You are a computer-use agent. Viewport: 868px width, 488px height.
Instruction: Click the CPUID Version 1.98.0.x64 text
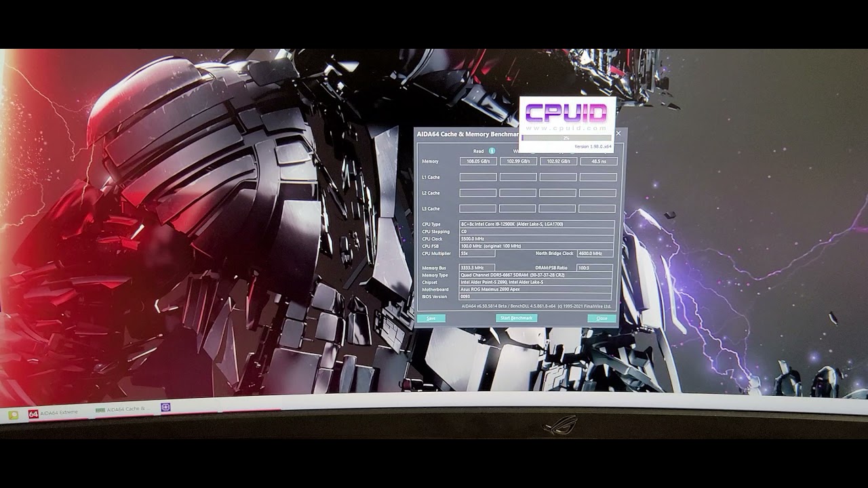click(x=593, y=146)
